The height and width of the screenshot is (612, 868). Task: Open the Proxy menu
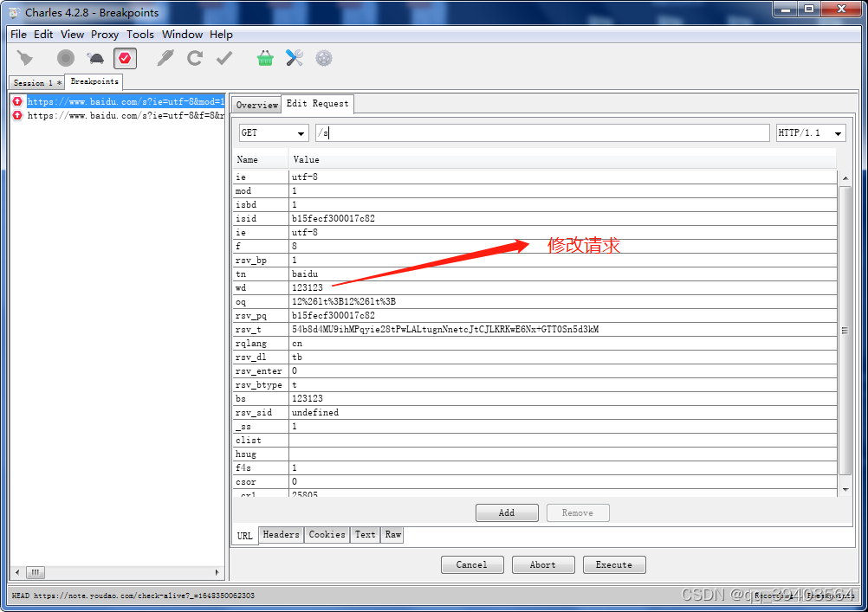(x=105, y=35)
